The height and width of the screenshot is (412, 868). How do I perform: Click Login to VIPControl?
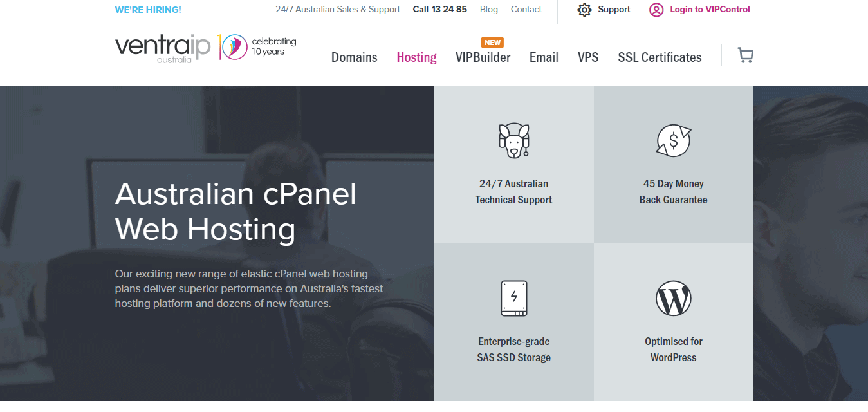coord(710,10)
